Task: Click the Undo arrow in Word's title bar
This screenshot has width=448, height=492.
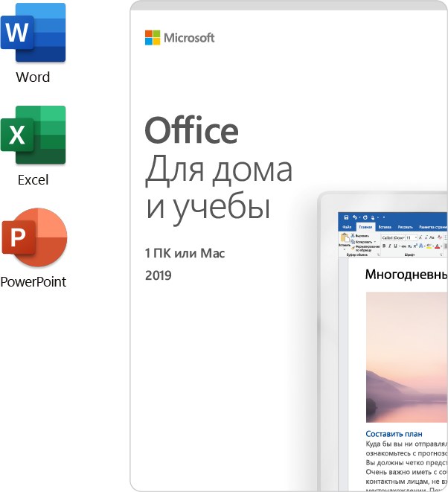Action: (x=355, y=217)
